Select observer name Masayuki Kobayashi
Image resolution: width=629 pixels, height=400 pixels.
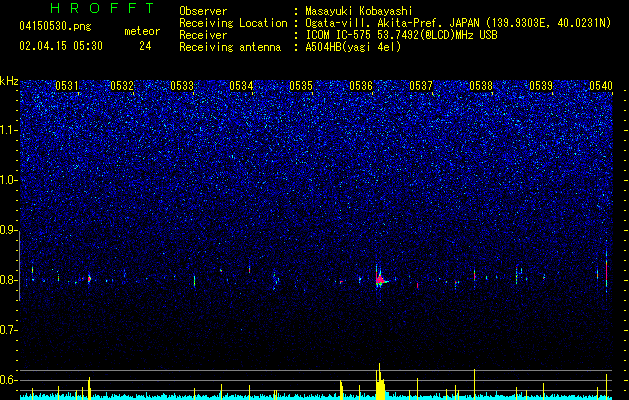click(x=359, y=11)
